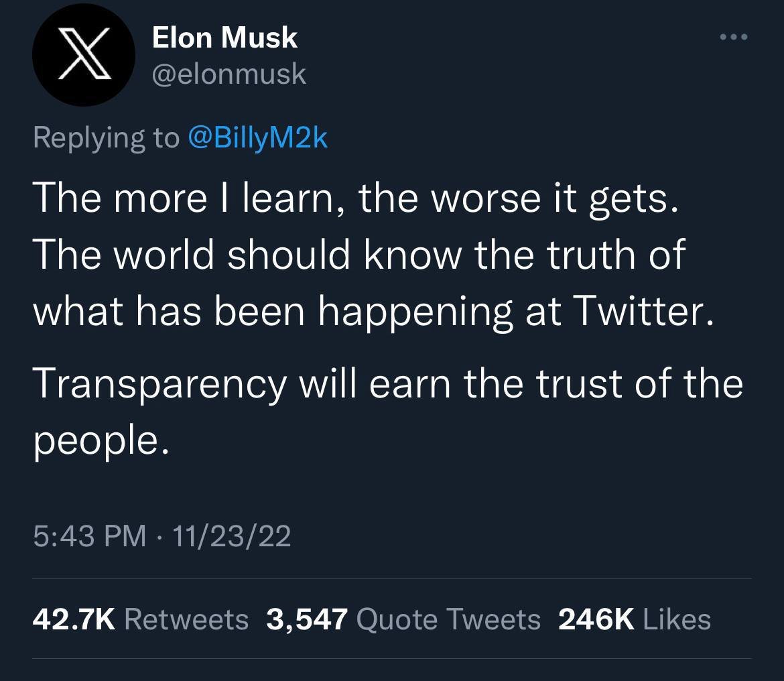Screen dimensions: 784x681
Task: Click the 246K likes count
Action: 596,619
